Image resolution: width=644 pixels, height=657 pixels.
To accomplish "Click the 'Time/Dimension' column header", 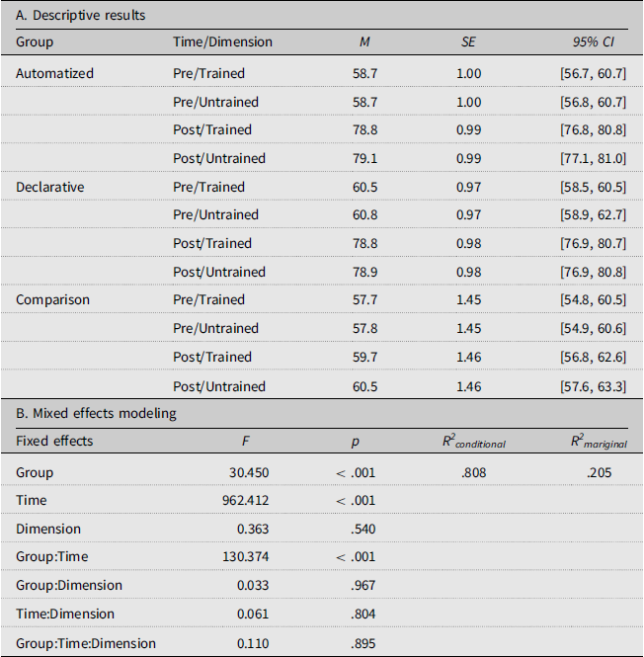I will (x=222, y=41).
